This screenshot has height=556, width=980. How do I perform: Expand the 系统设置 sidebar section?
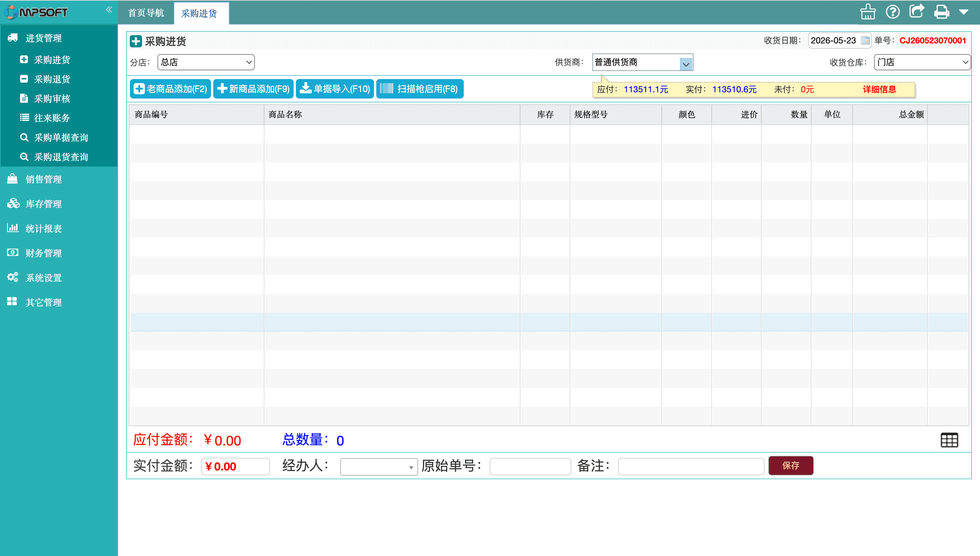[59, 278]
